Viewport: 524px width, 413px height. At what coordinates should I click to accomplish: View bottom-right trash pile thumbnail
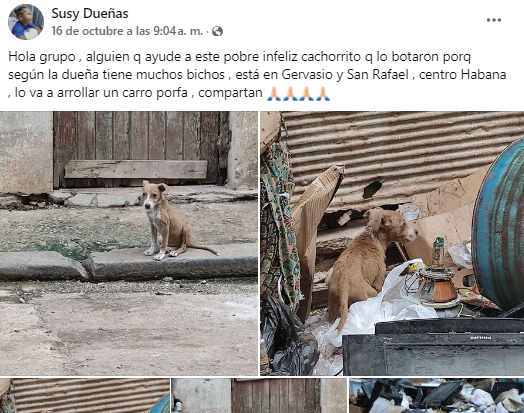(436, 396)
